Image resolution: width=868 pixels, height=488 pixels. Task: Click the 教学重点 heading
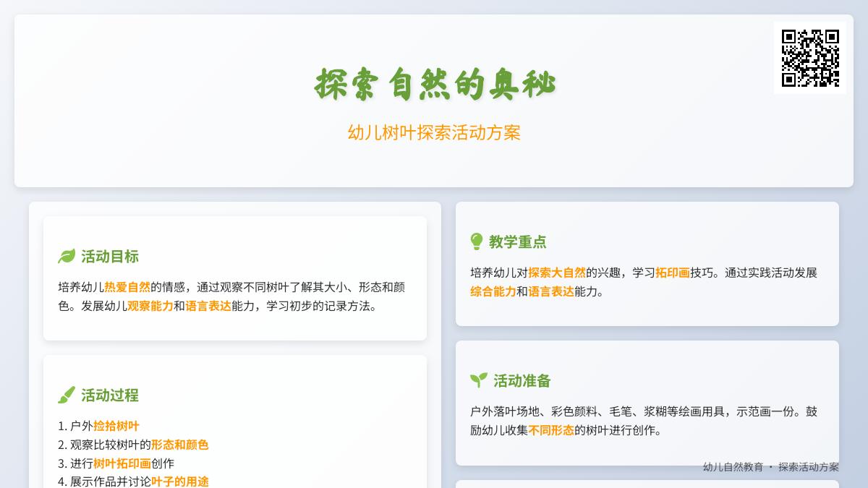(x=518, y=242)
